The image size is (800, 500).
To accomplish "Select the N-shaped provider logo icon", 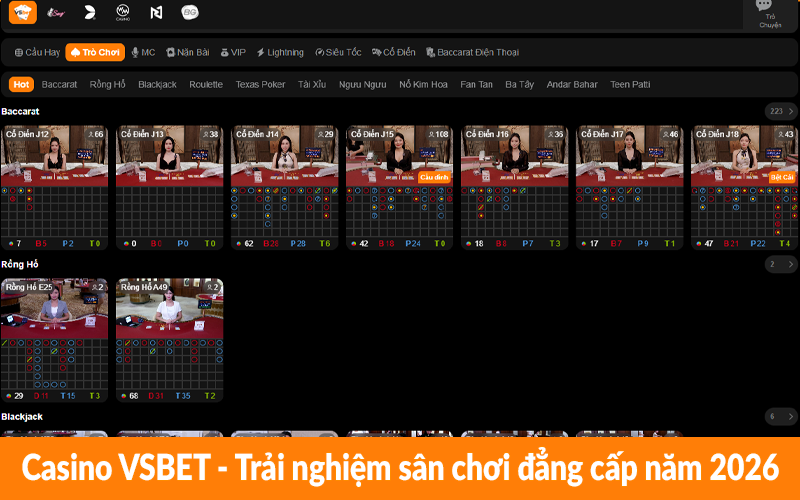I will coord(156,13).
